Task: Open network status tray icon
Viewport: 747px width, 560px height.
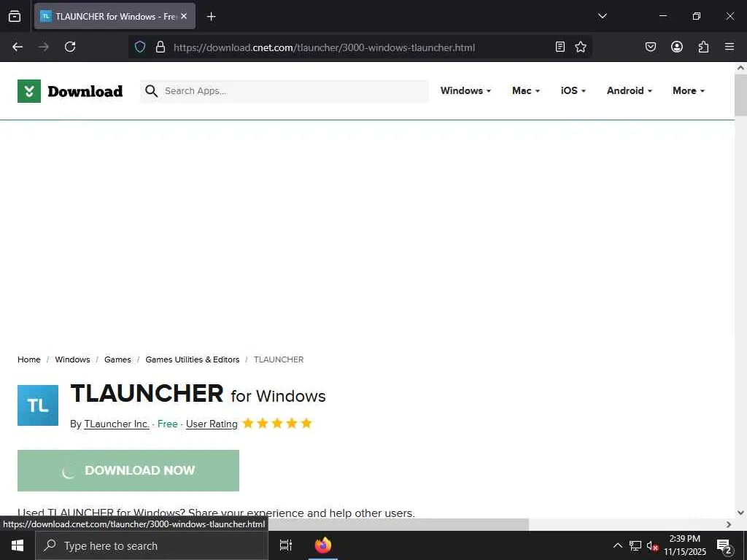Action: click(635, 545)
